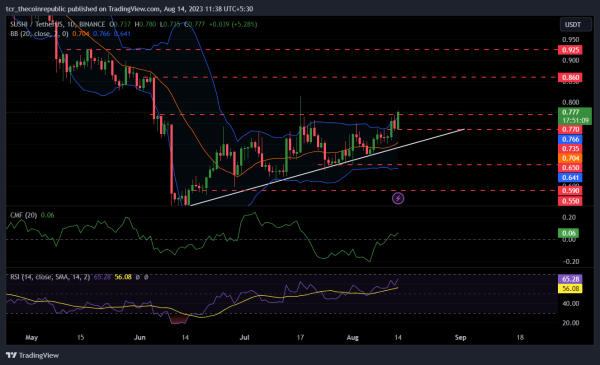The image size is (600, 365).
Task: Click the green CMF 0.06 value label
Action: coord(568,233)
